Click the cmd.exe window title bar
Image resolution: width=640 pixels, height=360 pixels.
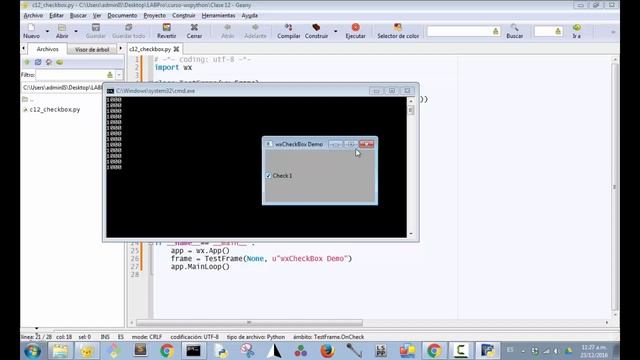237,91
